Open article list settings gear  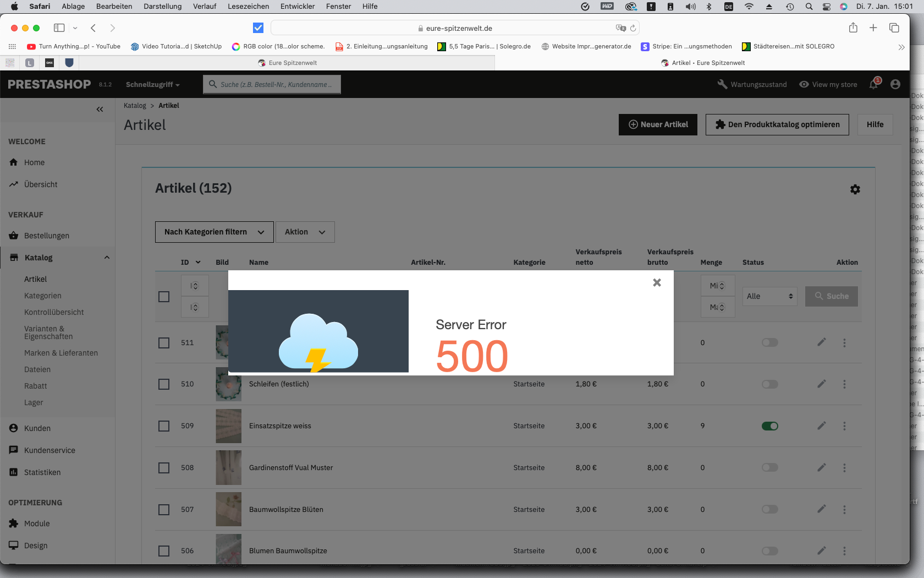(855, 189)
